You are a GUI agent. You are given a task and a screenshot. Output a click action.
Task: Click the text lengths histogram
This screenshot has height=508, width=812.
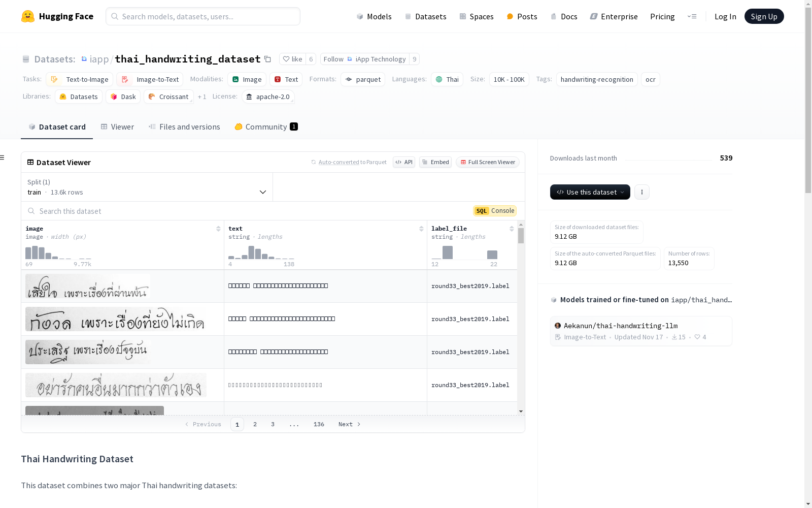coord(261,252)
